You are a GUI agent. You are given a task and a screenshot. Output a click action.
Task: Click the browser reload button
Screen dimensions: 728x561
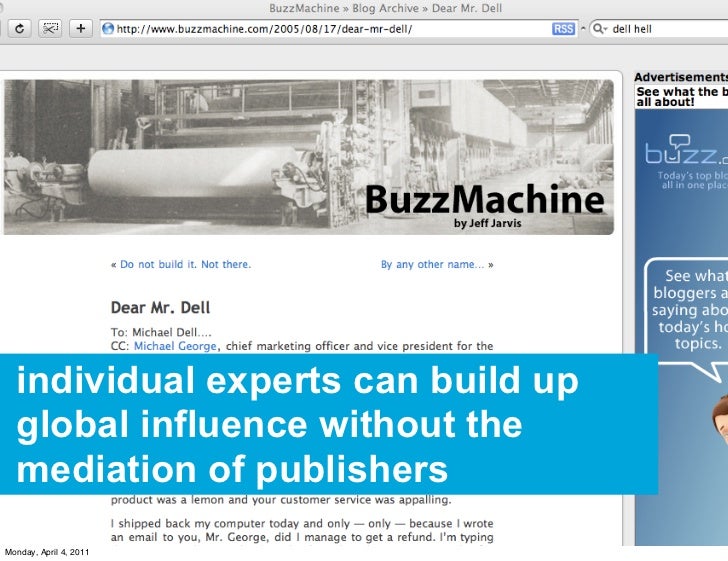point(20,29)
